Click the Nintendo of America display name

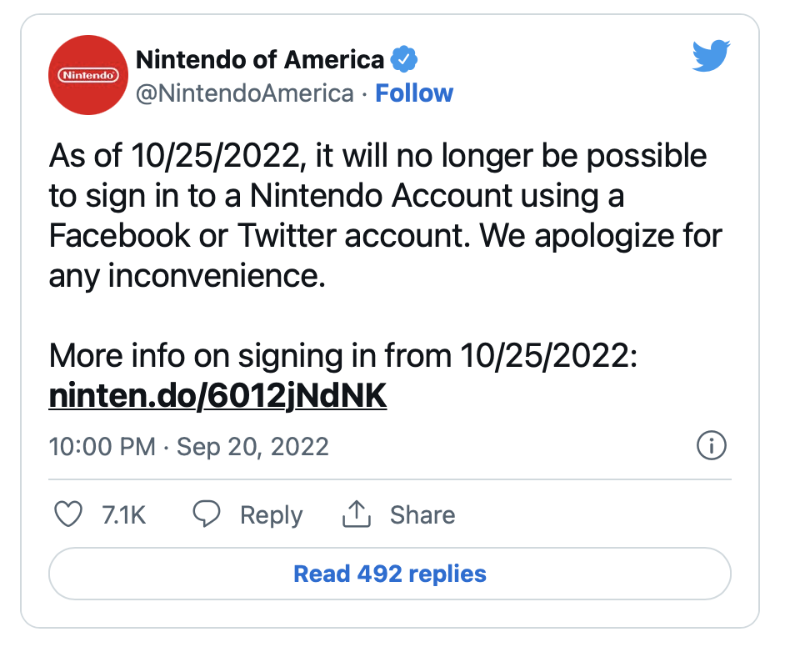point(260,60)
